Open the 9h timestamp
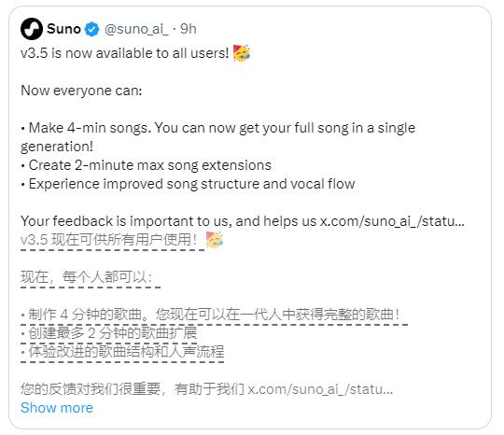Screen dimensions: 504x435 (x=189, y=29)
